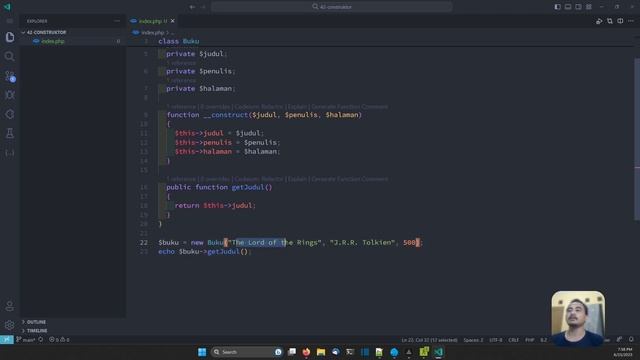Click the second editor action icon at top right
640x360 pixels.
(x=610, y=21)
